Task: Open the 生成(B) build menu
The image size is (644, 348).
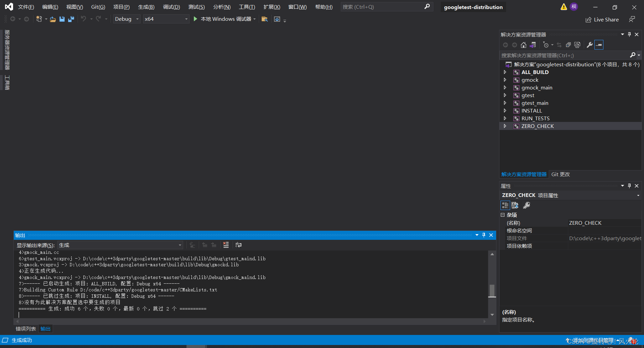Action: (146, 7)
